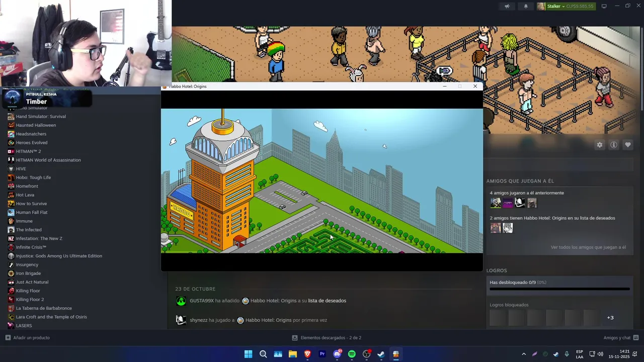Open Steam taskbar icon
The height and width of the screenshot is (362, 644).
pos(381,354)
